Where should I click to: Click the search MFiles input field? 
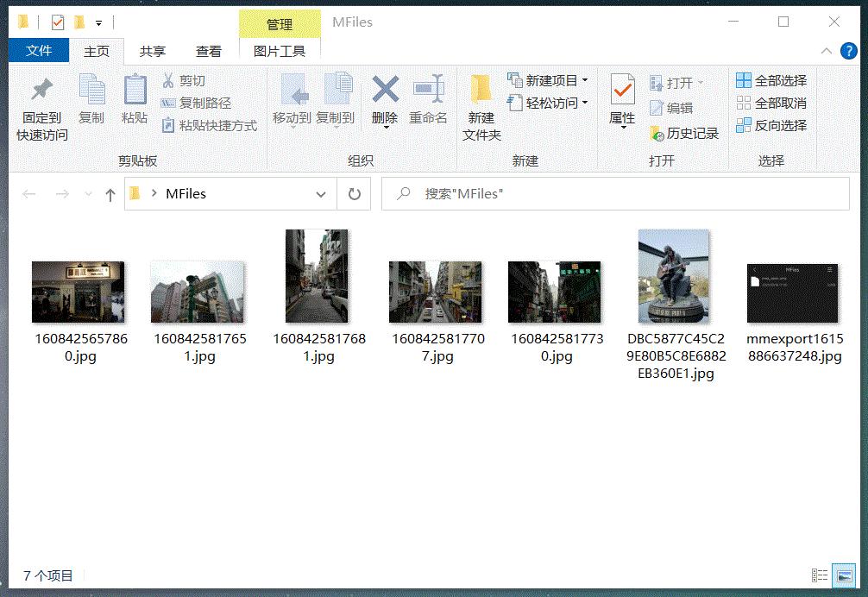click(x=615, y=193)
